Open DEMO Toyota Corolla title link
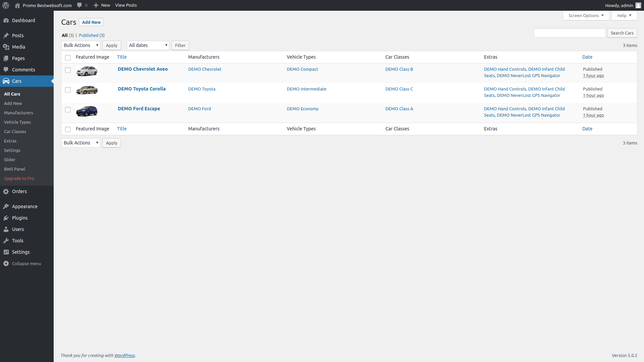This screenshot has width=644, height=362. [x=142, y=89]
